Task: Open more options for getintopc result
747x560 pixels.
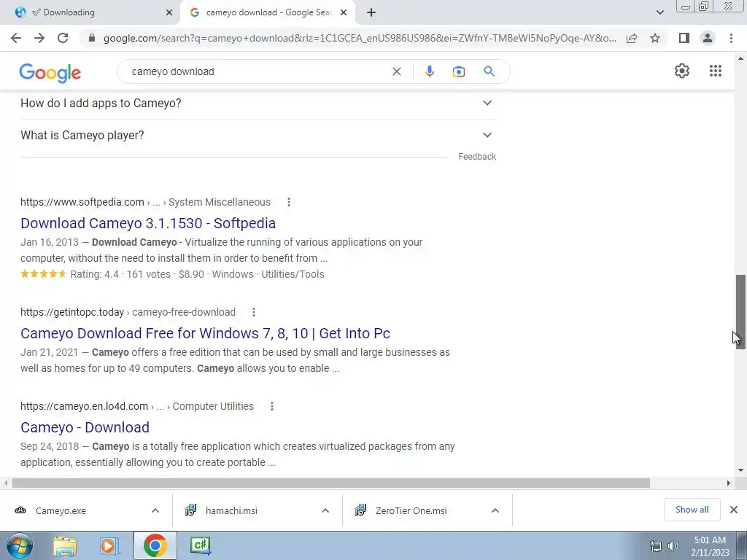Action: tap(254, 312)
